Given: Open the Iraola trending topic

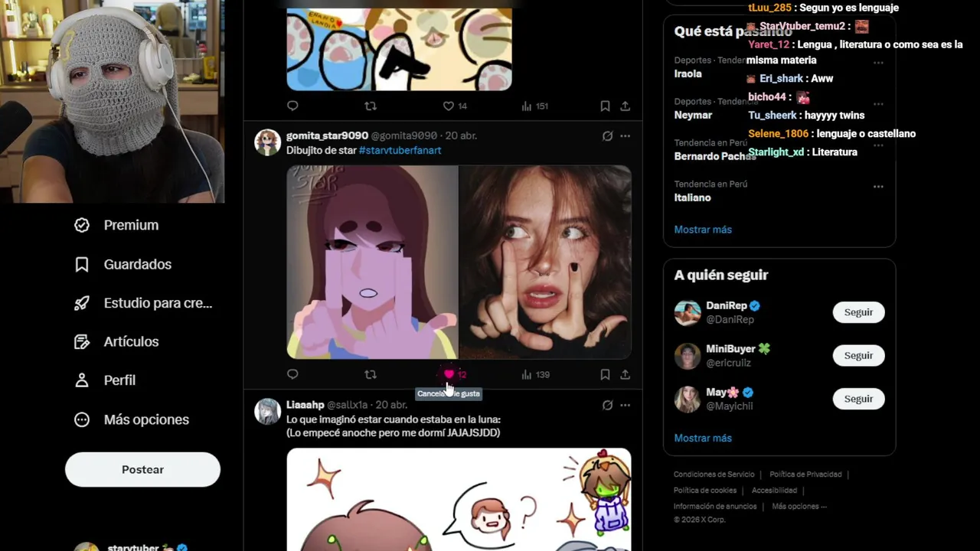Looking at the screenshot, I should 688,74.
